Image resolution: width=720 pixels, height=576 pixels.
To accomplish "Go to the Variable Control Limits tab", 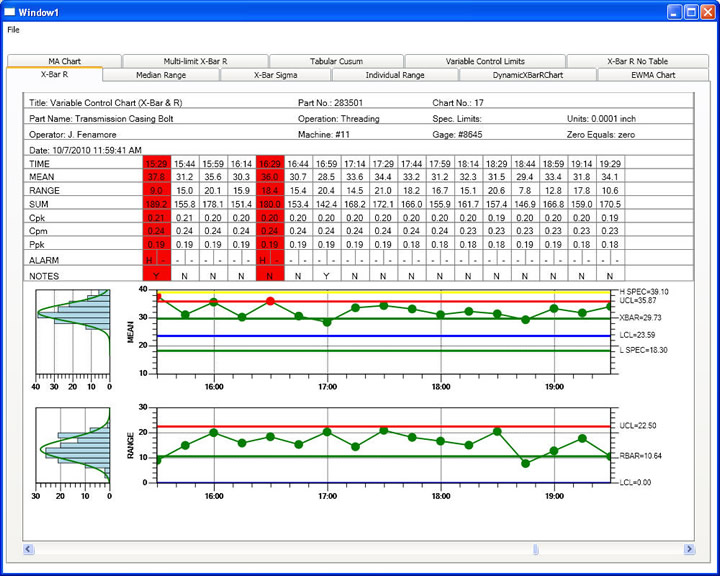I will point(485,61).
